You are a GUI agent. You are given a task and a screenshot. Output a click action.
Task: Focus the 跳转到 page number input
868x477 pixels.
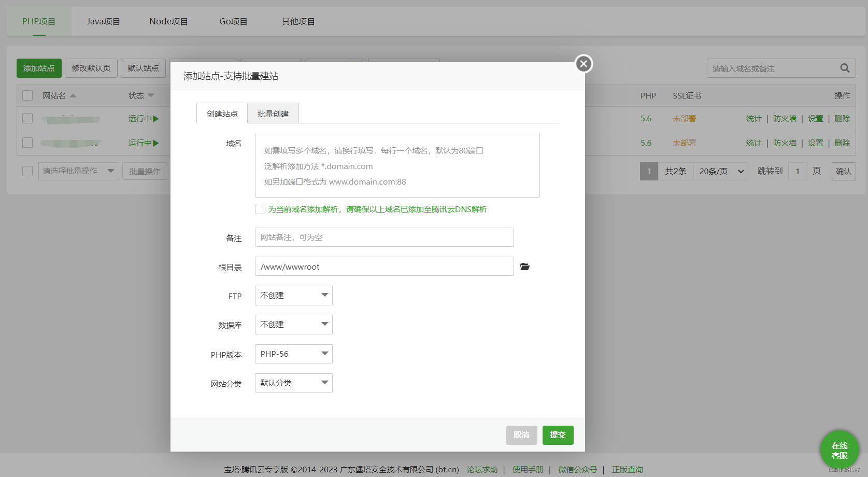click(x=798, y=171)
